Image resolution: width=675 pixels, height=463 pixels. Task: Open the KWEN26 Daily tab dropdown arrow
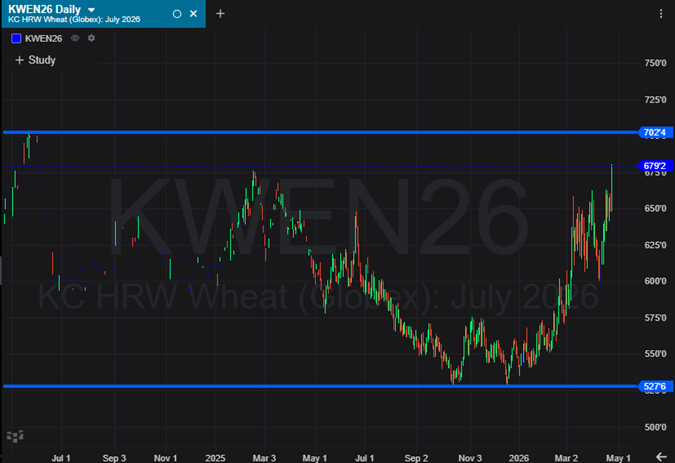click(91, 9)
